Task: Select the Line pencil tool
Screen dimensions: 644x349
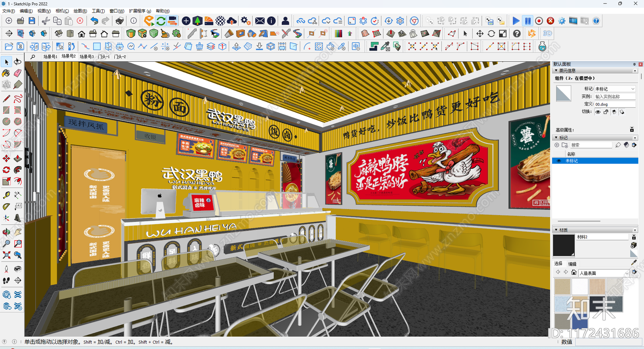Action: click(x=6, y=99)
